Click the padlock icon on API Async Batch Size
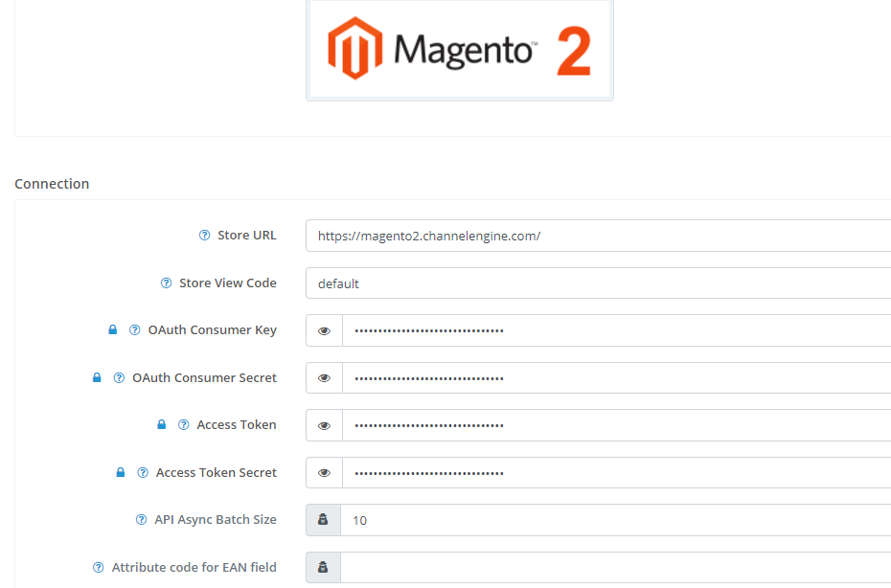This screenshot has width=891, height=588. tap(323, 519)
